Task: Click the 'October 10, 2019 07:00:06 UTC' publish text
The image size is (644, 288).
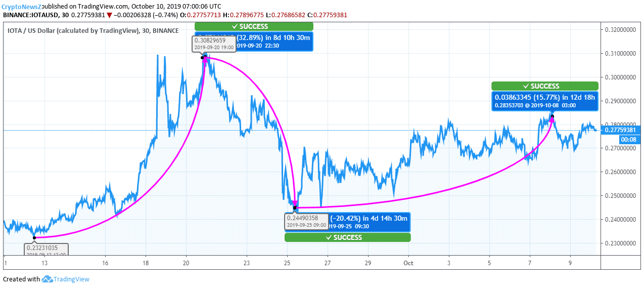Action: click(175, 6)
